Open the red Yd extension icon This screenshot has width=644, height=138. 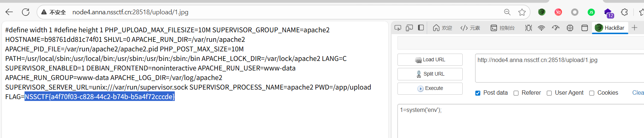(558, 12)
